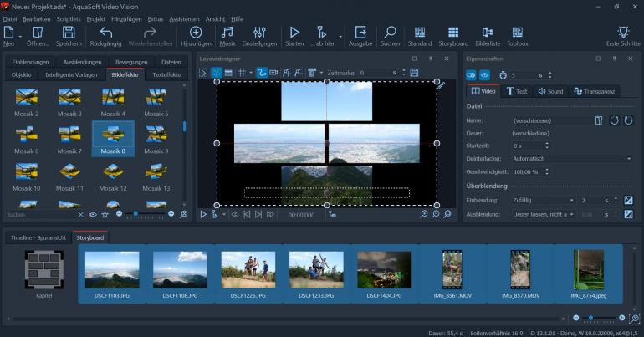Click the Erste Schritte lightbulb icon
Image resolution: width=644 pixels, height=337 pixels.
[622, 33]
